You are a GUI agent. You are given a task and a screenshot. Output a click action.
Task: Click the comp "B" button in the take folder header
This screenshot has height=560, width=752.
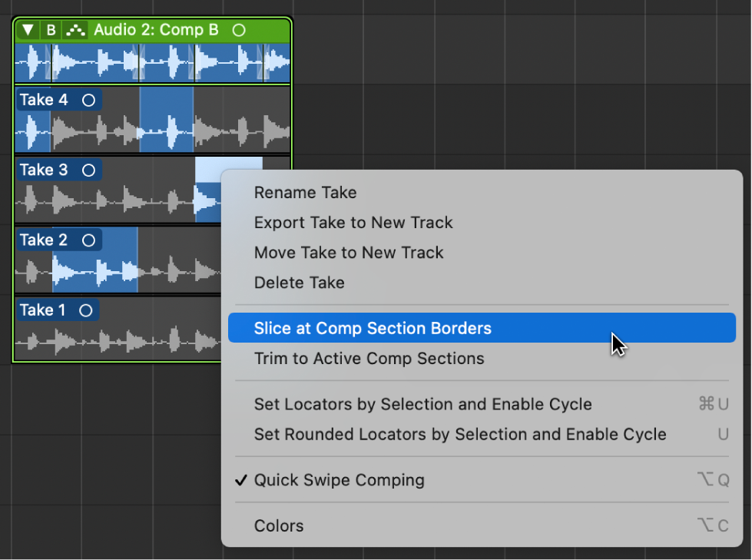(x=51, y=29)
